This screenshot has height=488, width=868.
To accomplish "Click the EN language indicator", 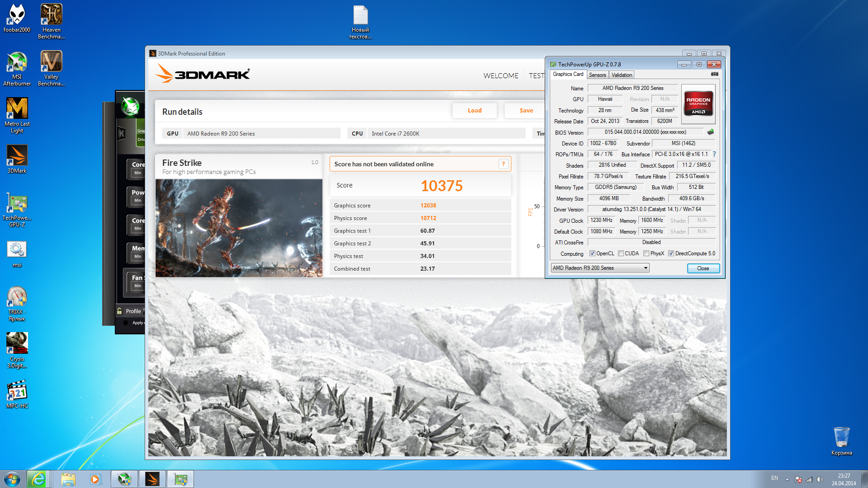I will pyautogui.click(x=774, y=478).
